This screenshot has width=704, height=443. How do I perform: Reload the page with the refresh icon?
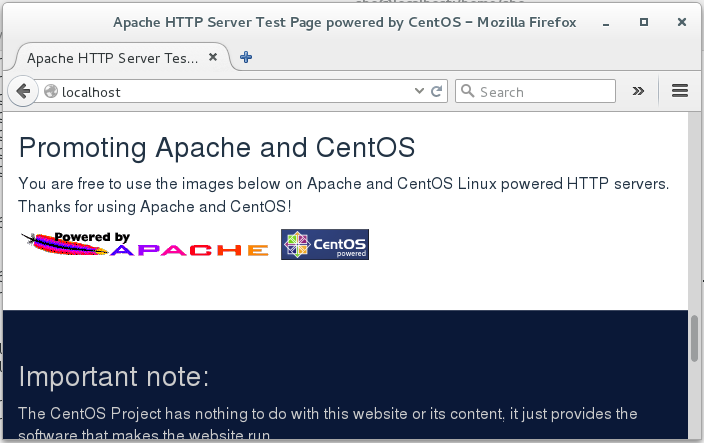[436, 91]
